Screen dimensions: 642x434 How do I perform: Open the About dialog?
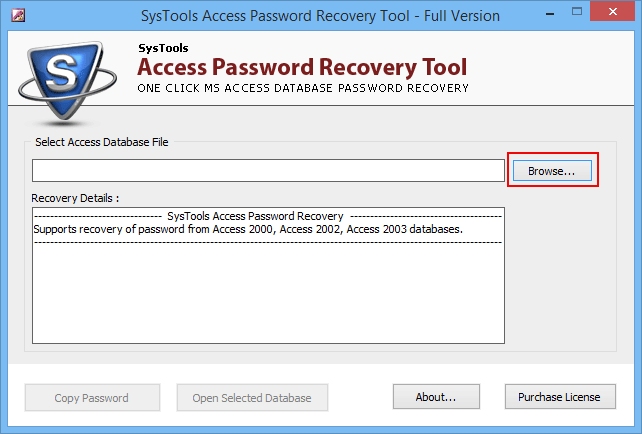coord(436,396)
